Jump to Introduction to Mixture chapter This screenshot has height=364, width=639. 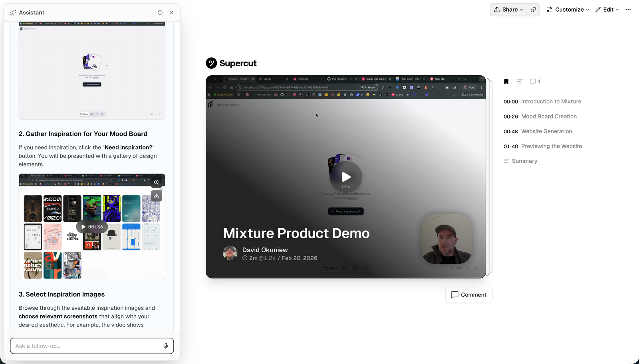click(542, 101)
